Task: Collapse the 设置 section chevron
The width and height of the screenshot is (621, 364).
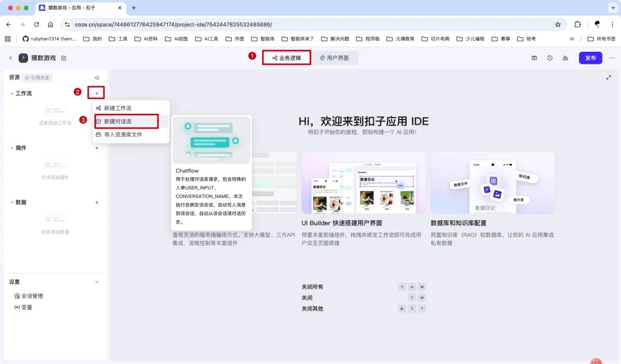Action: click(97, 282)
